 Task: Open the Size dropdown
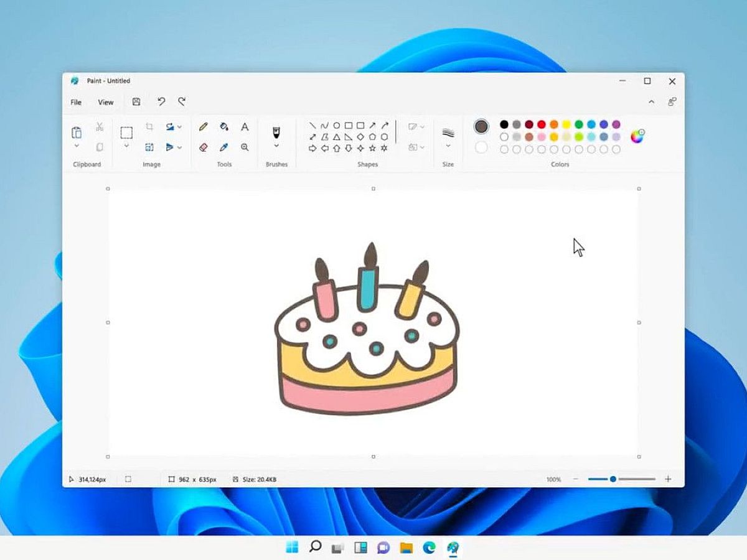(448, 146)
